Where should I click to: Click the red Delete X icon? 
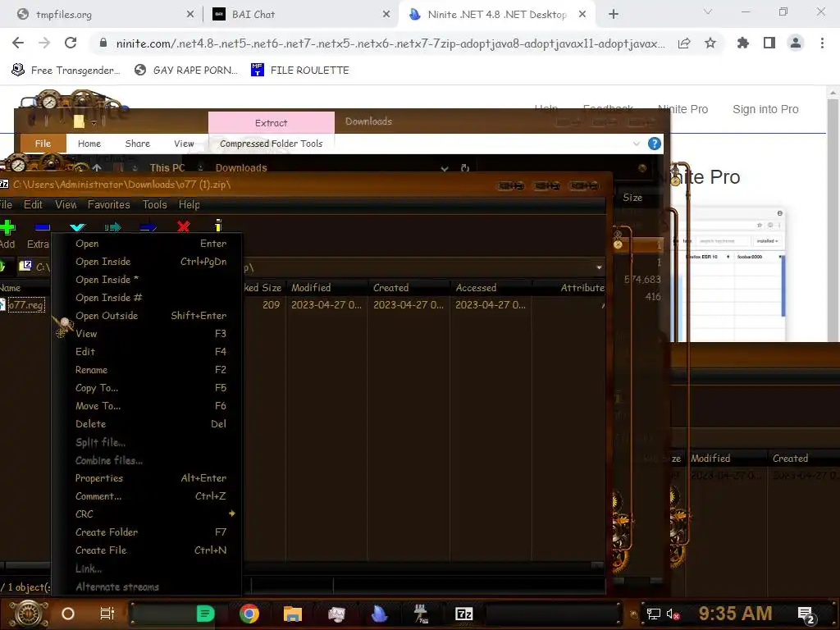pos(183,226)
